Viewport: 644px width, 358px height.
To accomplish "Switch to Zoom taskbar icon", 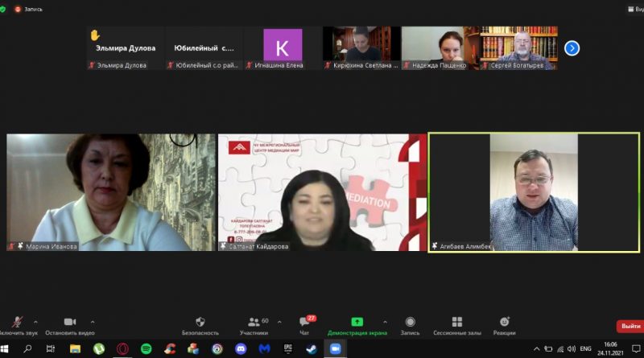I will point(335,349).
